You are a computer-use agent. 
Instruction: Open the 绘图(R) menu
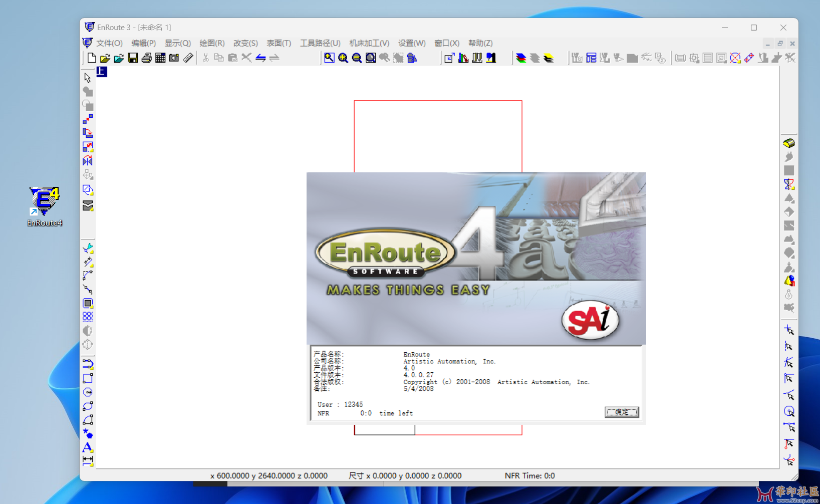[212, 43]
